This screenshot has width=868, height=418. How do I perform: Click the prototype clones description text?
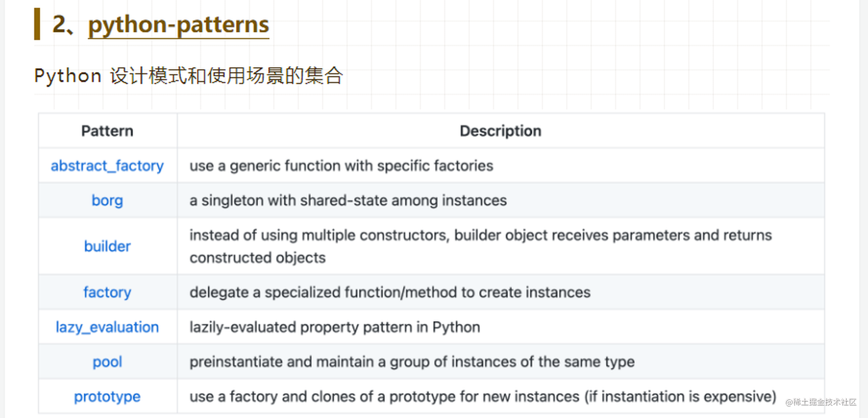(481, 396)
